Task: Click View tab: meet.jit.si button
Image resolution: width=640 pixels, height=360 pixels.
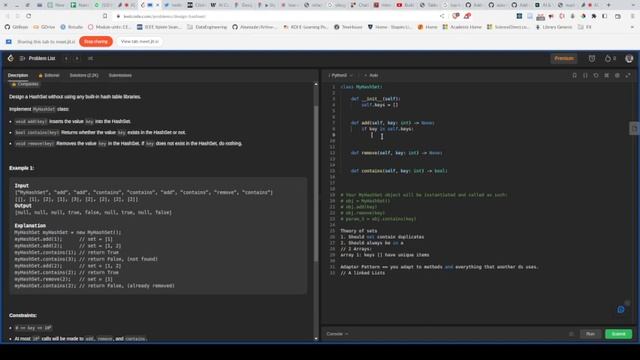Action: [x=140, y=42]
